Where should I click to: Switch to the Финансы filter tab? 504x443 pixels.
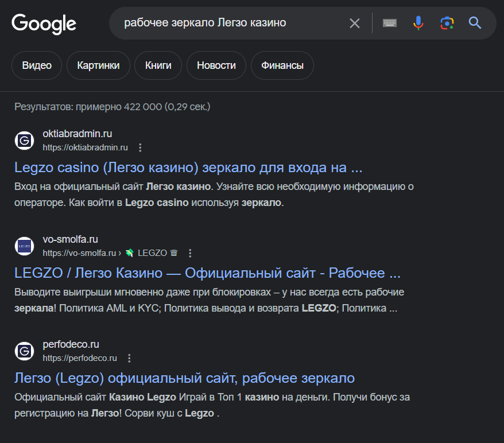[x=282, y=65]
